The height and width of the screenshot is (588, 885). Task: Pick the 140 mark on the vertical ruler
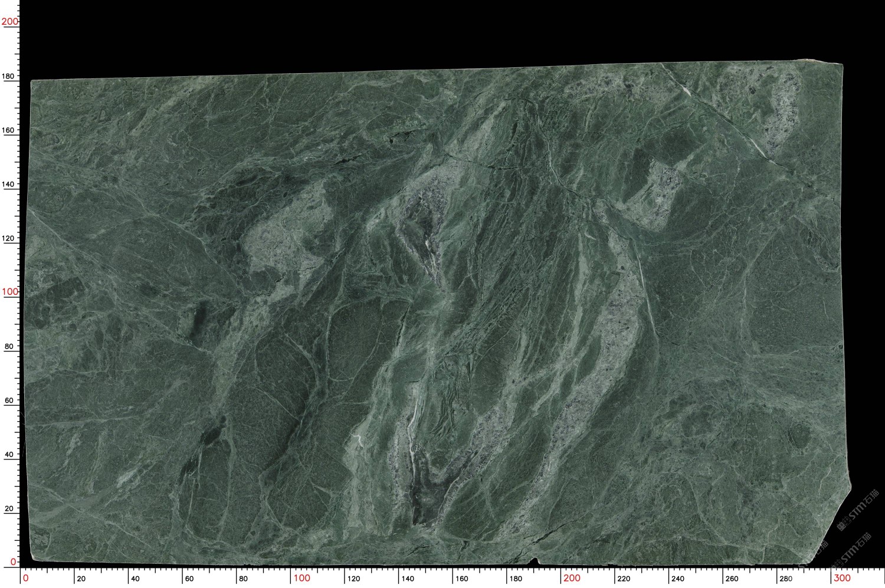tap(8, 185)
